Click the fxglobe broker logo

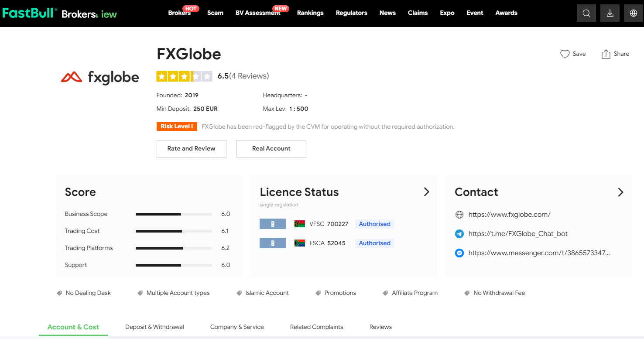point(100,77)
